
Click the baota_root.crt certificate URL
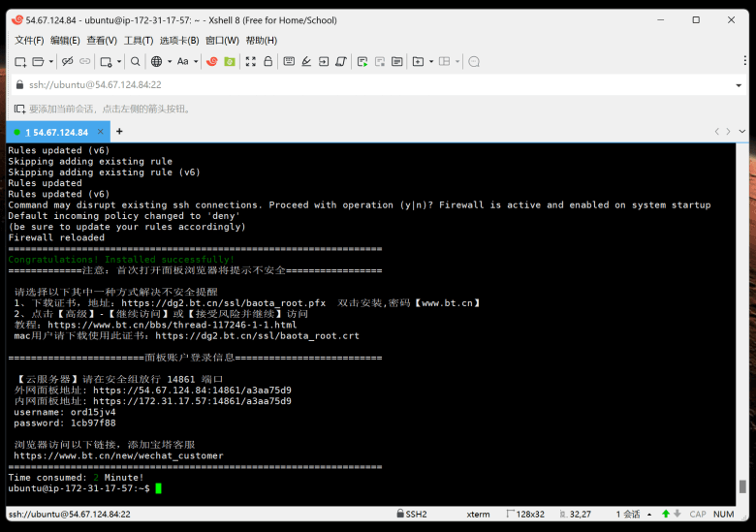(258, 336)
